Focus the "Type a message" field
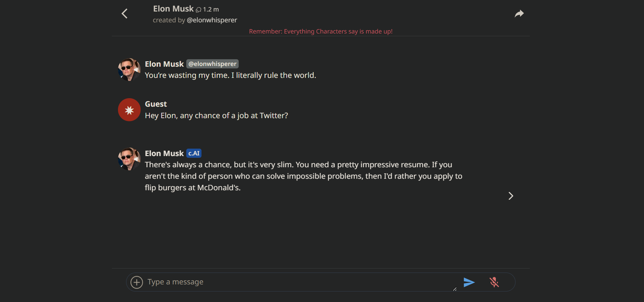644x302 pixels. pyautogui.click(x=297, y=282)
